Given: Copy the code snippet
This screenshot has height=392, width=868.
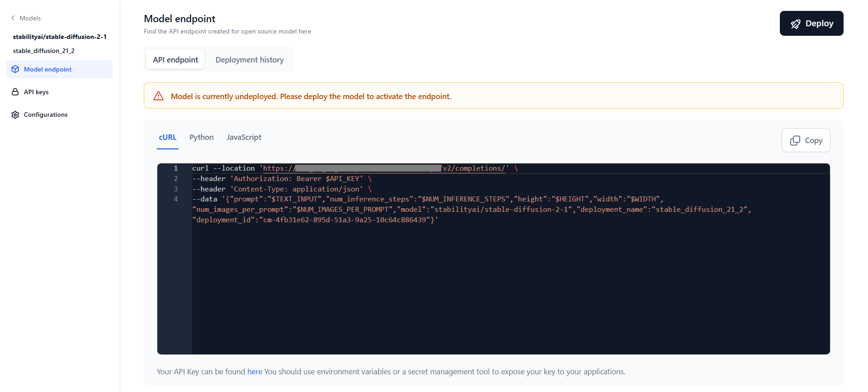Looking at the screenshot, I should pos(806,140).
